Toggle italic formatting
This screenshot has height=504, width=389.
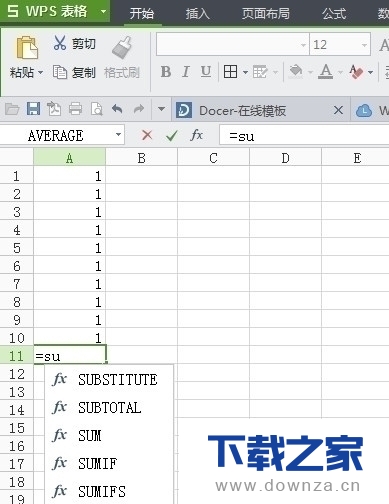(x=186, y=72)
